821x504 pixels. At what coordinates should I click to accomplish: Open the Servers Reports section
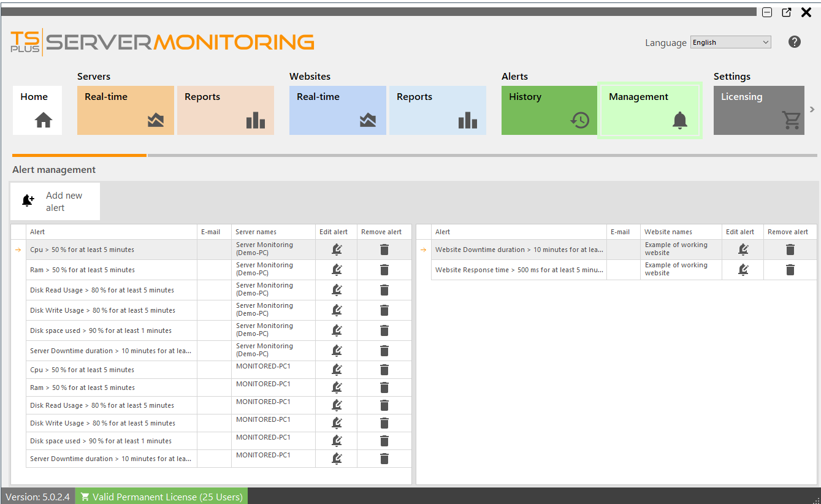tap(226, 110)
